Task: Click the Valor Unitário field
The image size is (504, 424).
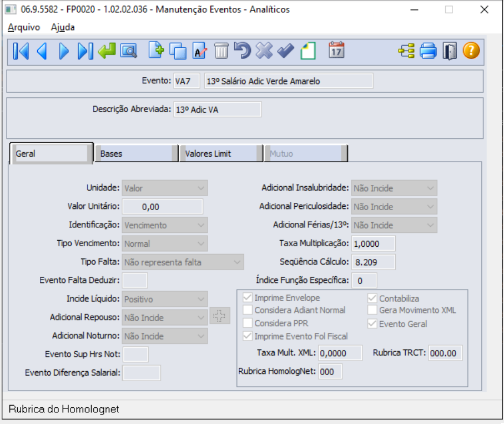Action: [x=163, y=207]
